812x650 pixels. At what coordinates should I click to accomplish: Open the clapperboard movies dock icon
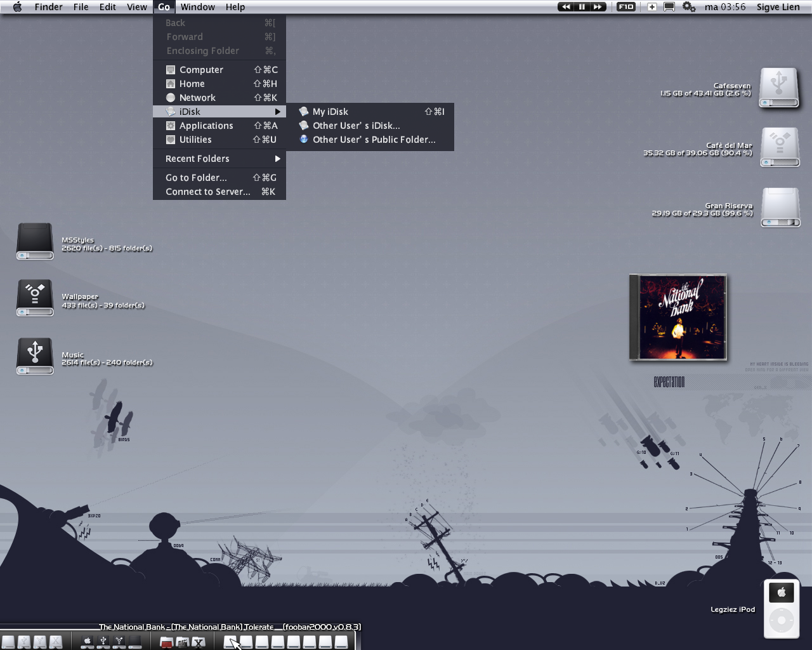[x=182, y=642]
